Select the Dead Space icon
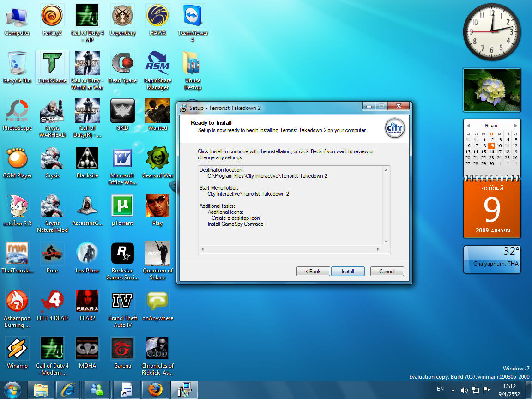Viewport: 532px width, 399px height. (x=122, y=68)
